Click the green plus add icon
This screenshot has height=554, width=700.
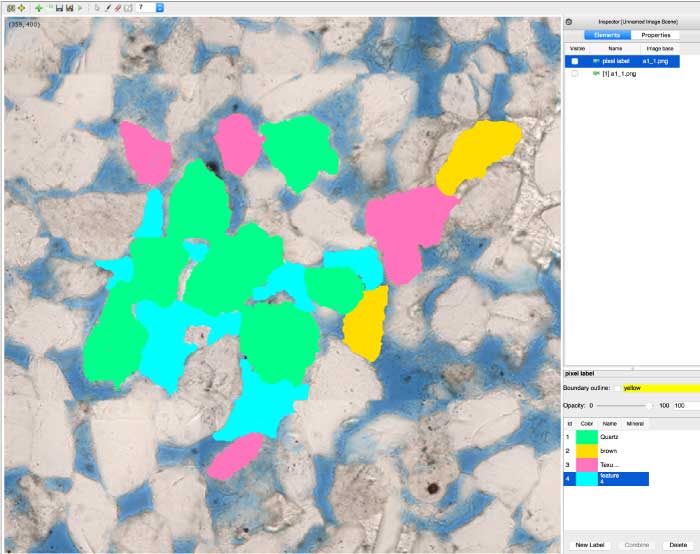(39, 8)
